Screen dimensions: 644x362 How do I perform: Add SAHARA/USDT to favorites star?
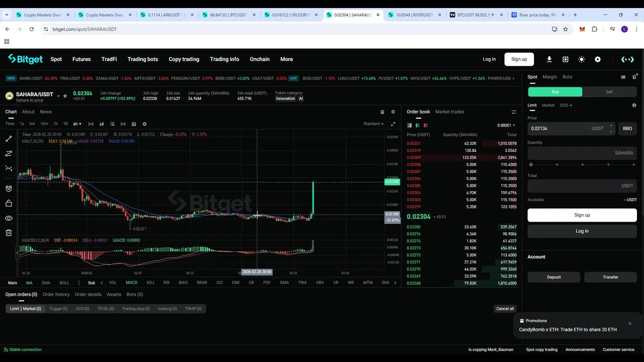point(65,96)
